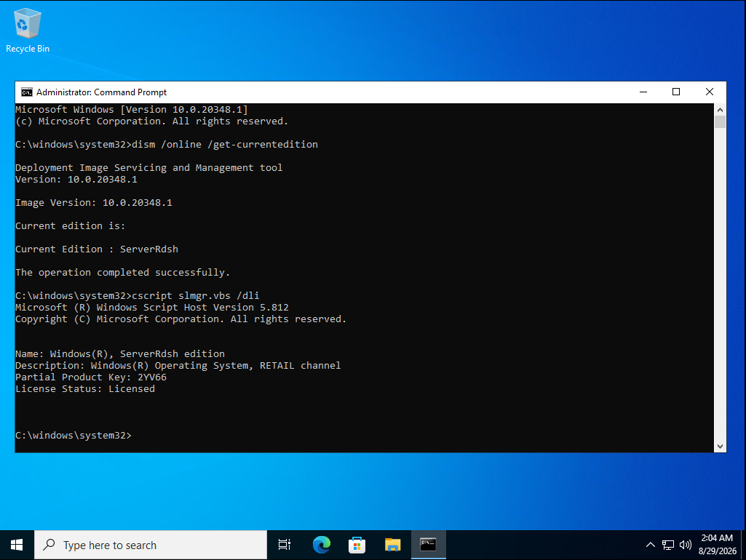746x560 pixels.
Task: Open the Windows Start menu
Action: tap(17, 545)
